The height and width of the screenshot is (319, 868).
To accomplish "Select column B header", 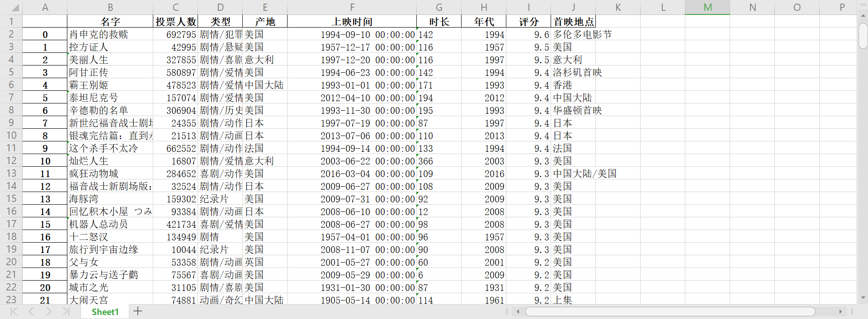I will (110, 7).
